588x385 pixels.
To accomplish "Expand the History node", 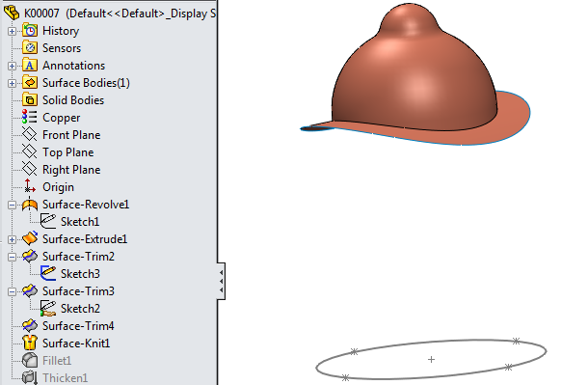I will pyautogui.click(x=12, y=31).
